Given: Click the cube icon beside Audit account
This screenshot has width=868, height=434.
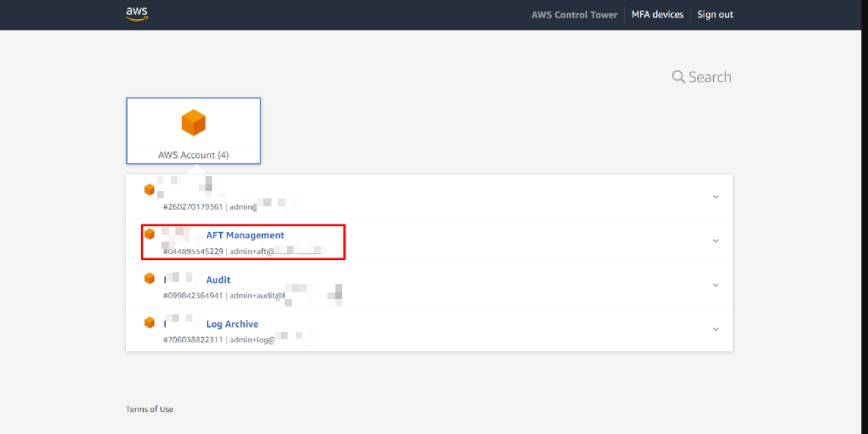Looking at the screenshot, I should [x=150, y=278].
